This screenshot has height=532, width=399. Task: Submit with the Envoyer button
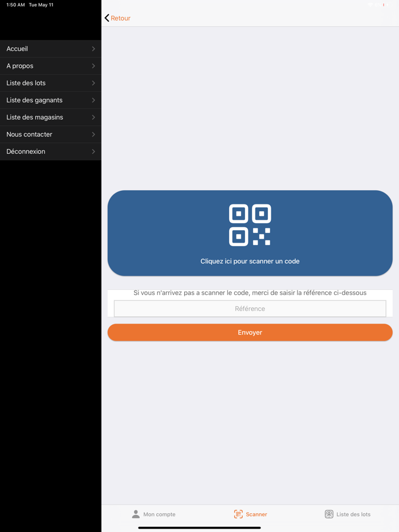[x=250, y=333]
